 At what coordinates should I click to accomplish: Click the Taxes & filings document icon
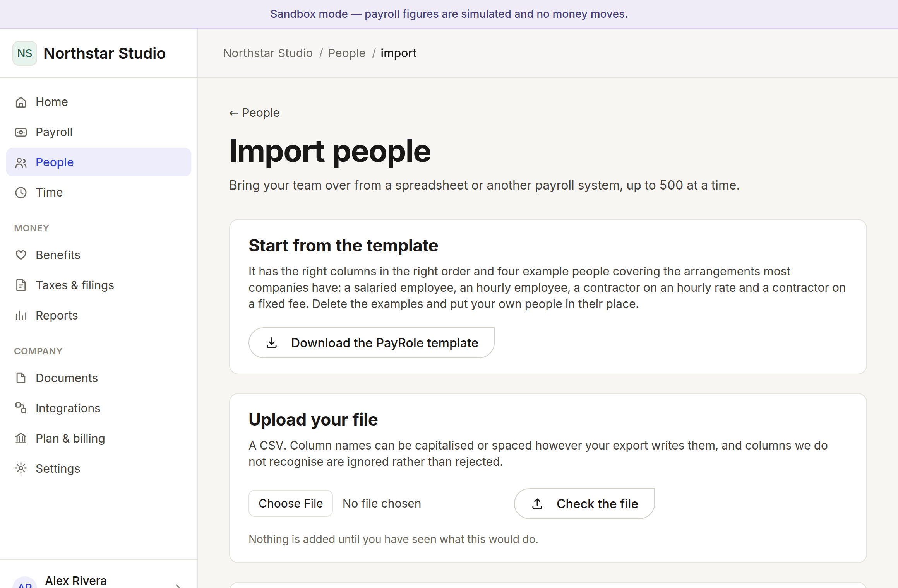(21, 285)
